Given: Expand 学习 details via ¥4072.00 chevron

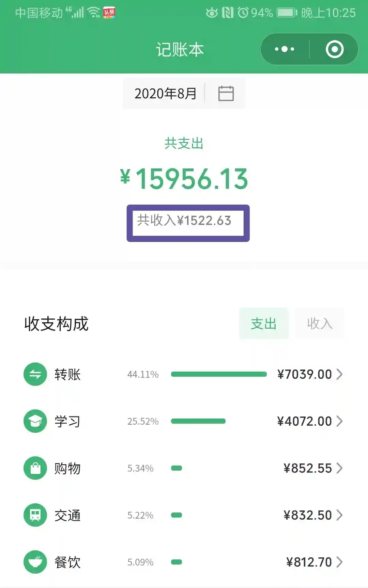Looking at the screenshot, I should pos(339,421).
